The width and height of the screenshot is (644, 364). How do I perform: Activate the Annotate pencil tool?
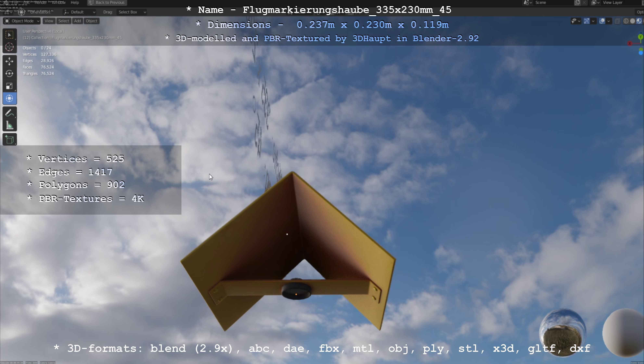pos(9,113)
